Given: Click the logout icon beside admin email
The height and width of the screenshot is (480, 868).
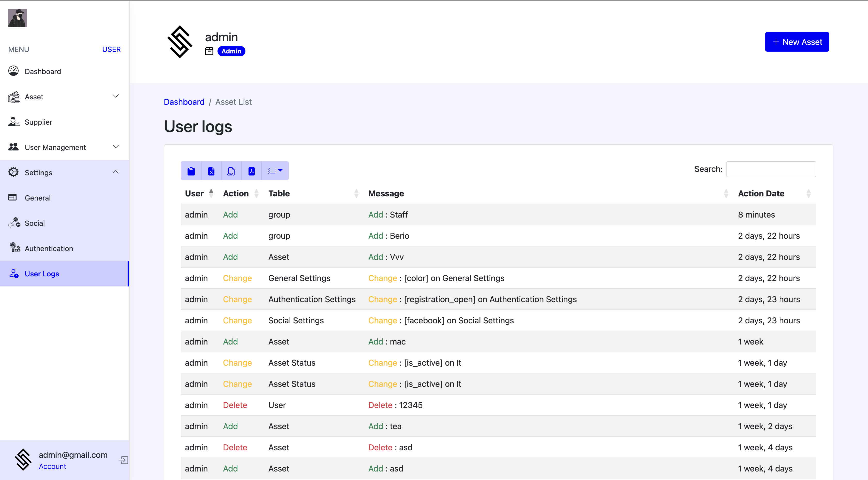Looking at the screenshot, I should [123, 460].
